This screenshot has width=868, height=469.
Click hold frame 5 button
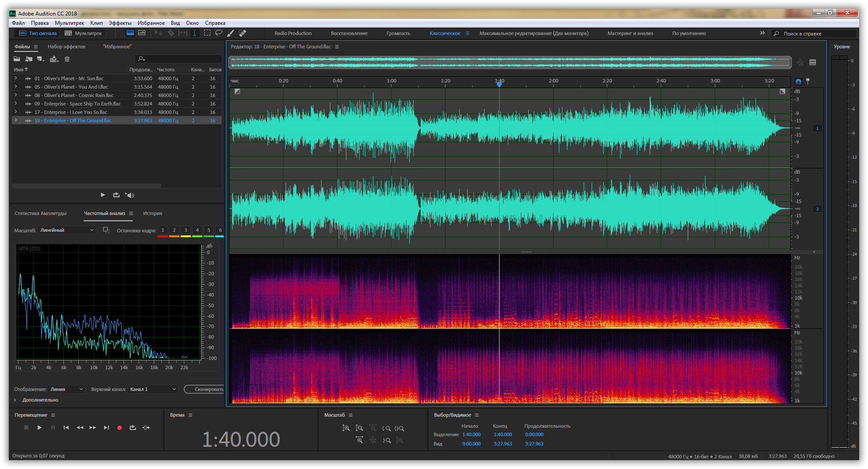click(209, 230)
